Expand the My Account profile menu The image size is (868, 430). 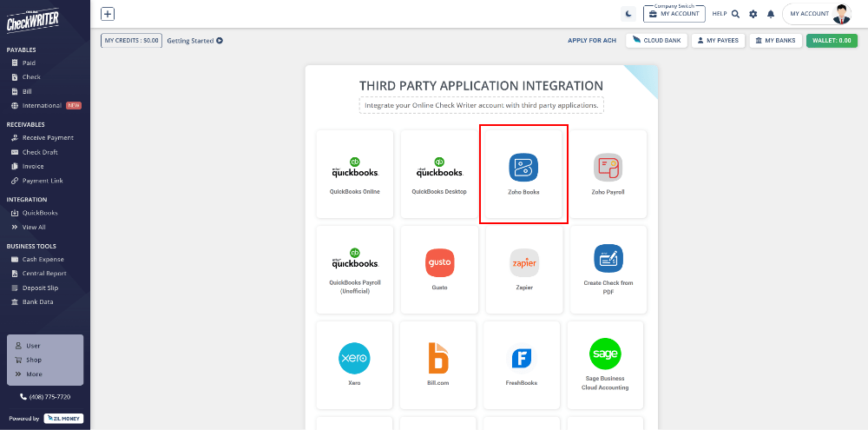coord(819,14)
